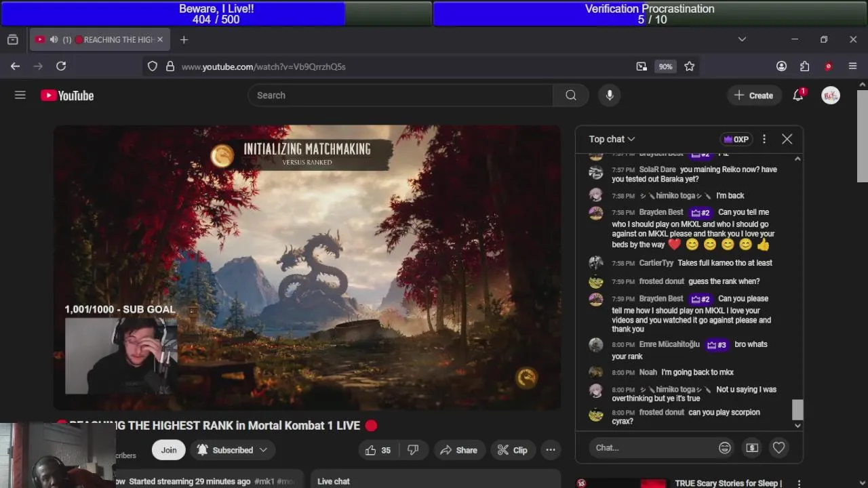868x488 pixels.
Task: Click the page vertical scrollbar thumb
Action: [863, 136]
